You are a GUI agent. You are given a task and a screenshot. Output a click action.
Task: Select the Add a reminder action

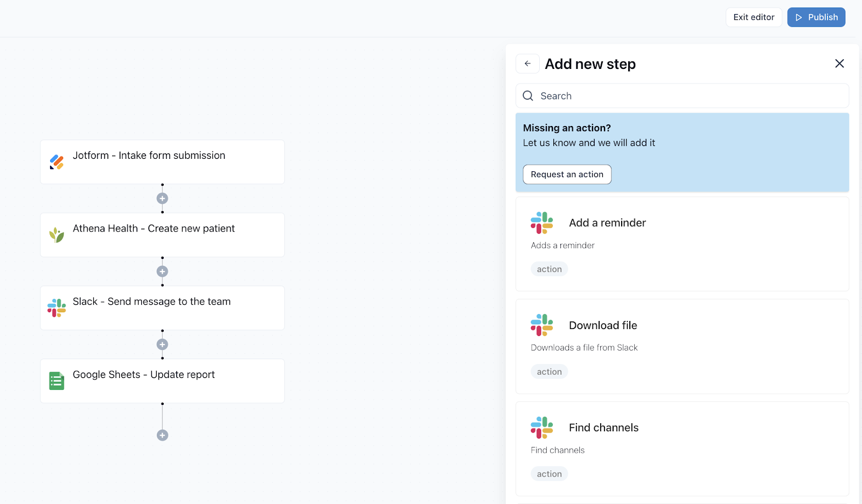point(682,244)
